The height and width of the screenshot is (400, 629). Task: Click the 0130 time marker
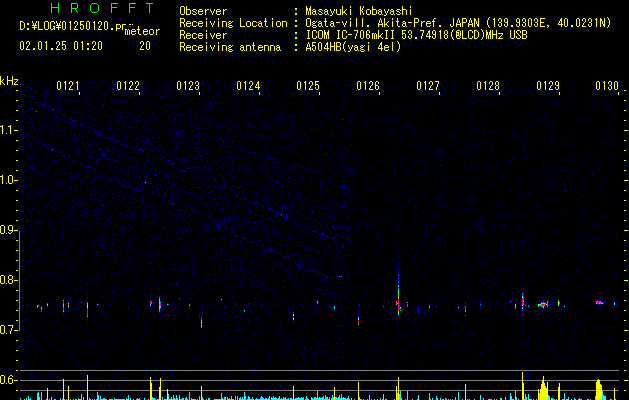click(607, 86)
